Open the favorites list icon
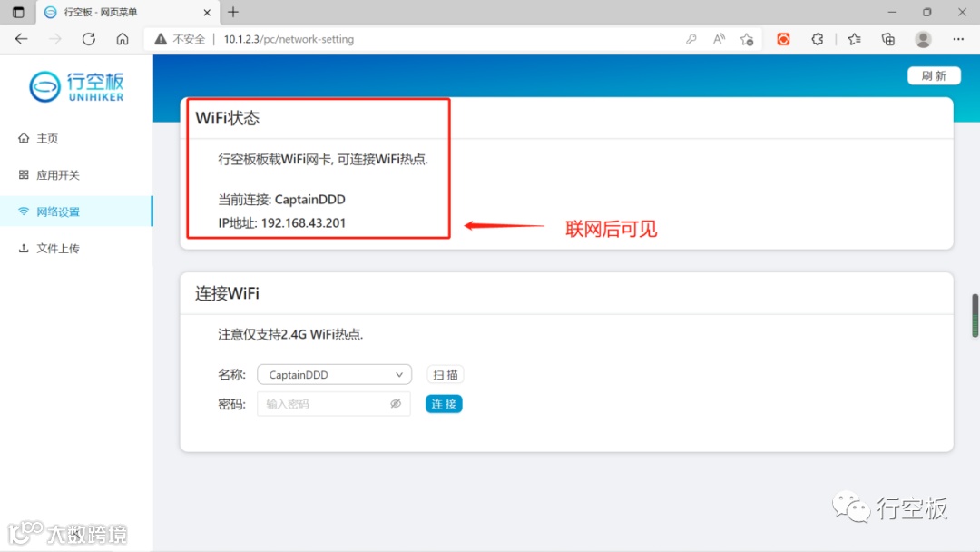 click(855, 39)
